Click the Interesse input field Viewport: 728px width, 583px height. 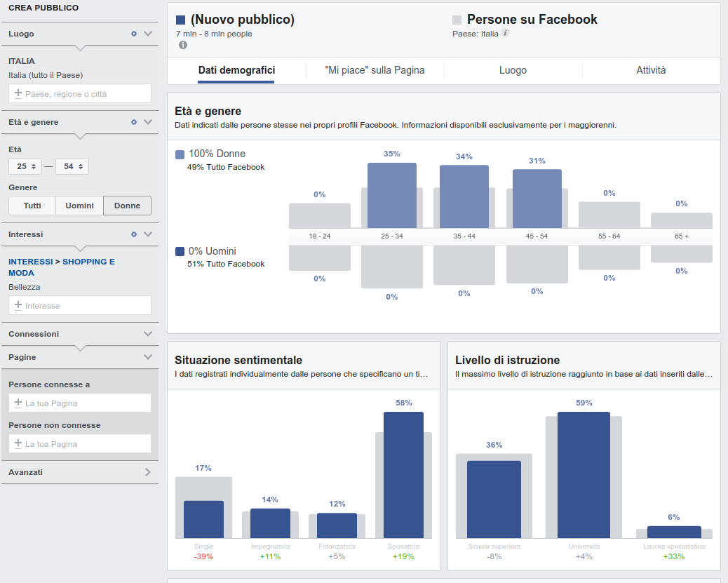click(80, 305)
